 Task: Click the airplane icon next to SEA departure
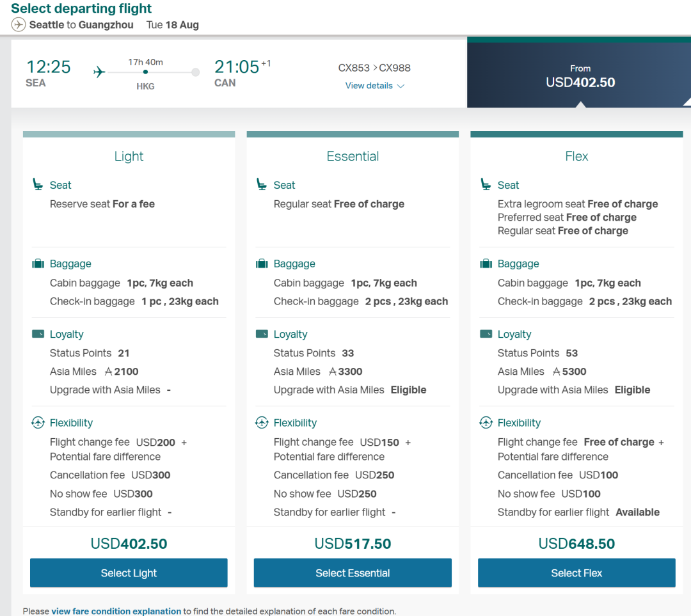[99, 72]
